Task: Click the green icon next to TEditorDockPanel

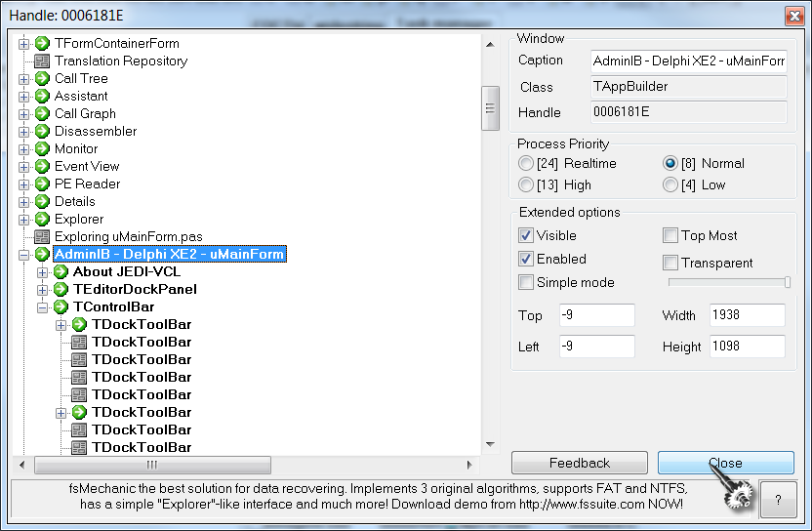Action: click(x=61, y=290)
